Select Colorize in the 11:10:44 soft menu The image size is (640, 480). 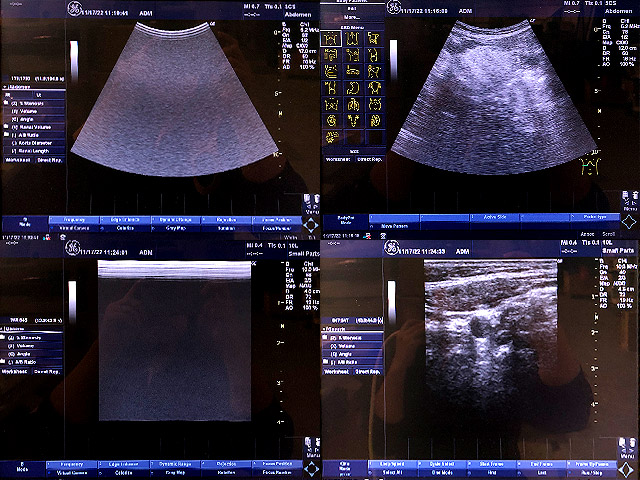(x=125, y=228)
